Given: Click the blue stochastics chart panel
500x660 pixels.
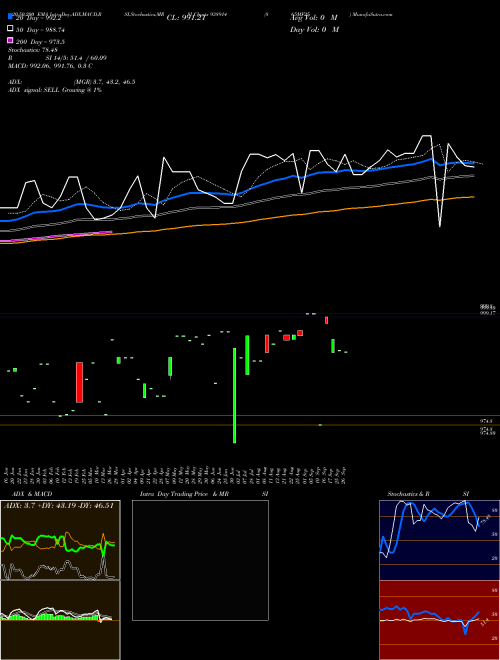Looking at the screenshot, I should click(439, 540).
